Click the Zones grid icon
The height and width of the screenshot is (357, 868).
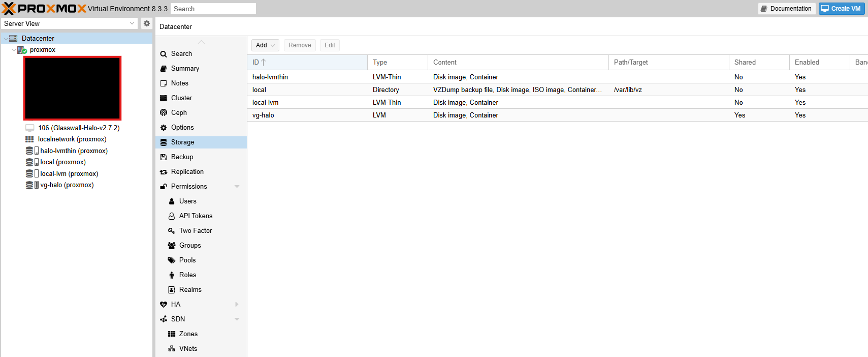coord(172,334)
